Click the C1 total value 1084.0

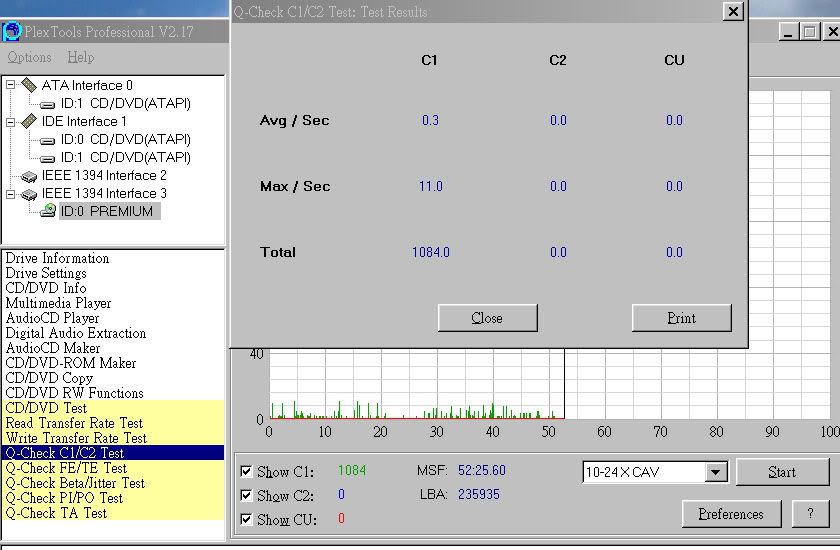(x=431, y=252)
